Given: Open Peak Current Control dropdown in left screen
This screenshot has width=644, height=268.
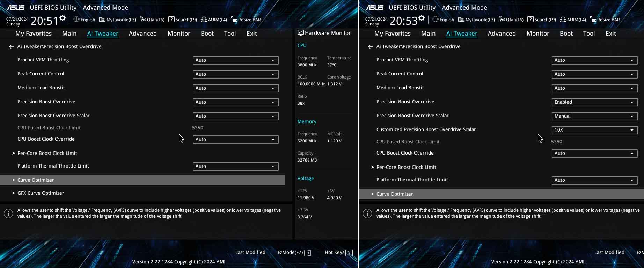Looking at the screenshot, I should 235,74.
